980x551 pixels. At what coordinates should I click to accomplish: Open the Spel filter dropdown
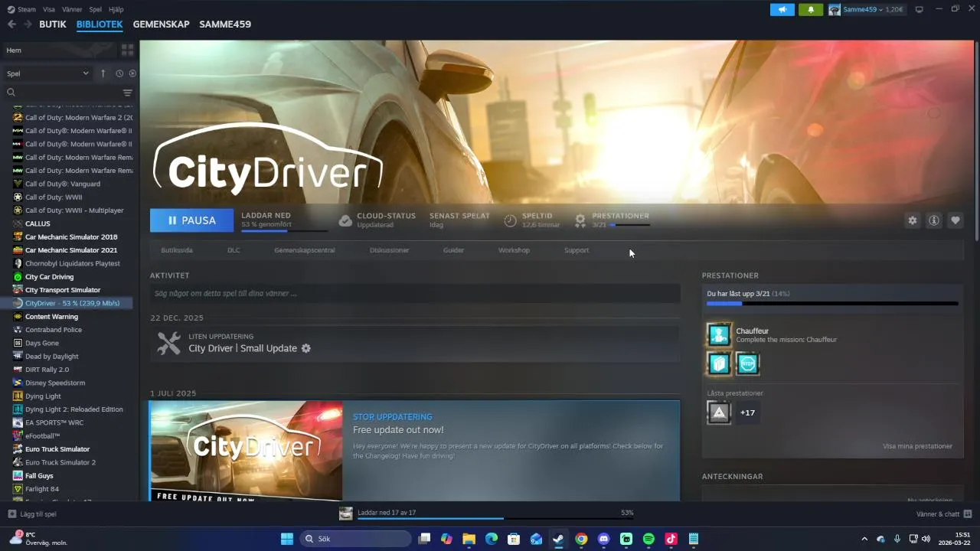[47, 73]
